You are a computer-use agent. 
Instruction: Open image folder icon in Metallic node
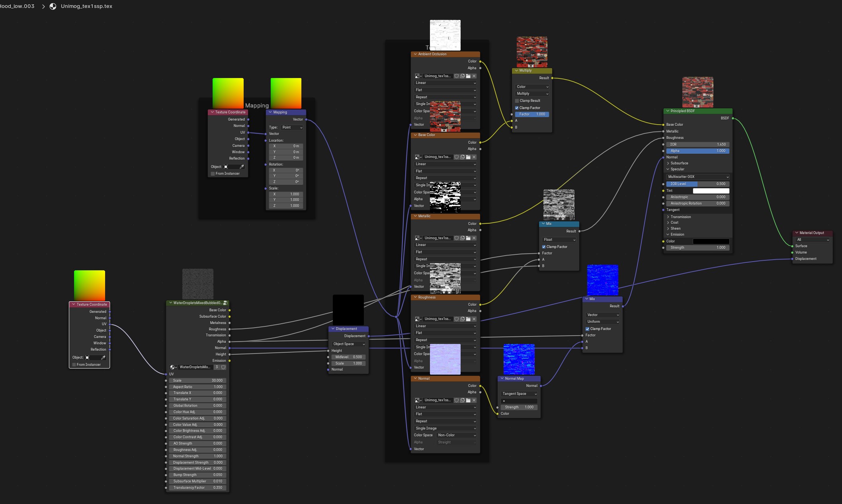tap(468, 238)
